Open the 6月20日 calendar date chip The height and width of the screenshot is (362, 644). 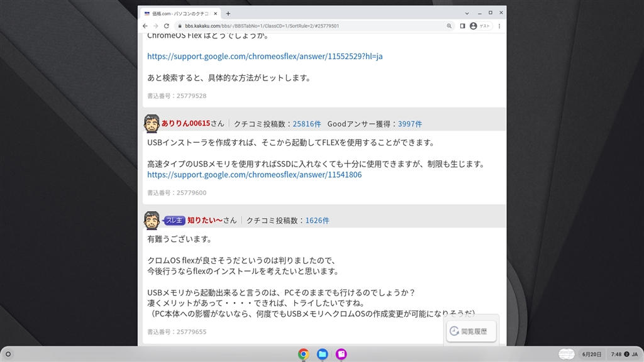(x=591, y=354)
